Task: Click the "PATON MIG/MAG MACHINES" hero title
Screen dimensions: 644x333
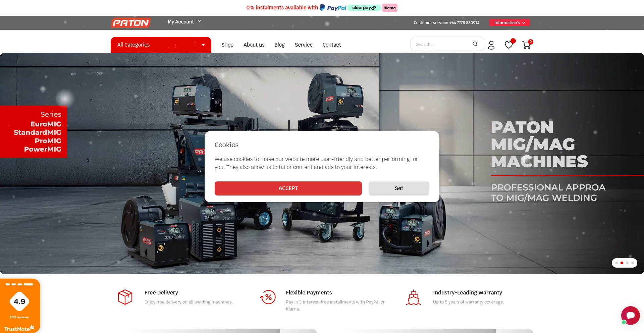Action: pos(539,145)
